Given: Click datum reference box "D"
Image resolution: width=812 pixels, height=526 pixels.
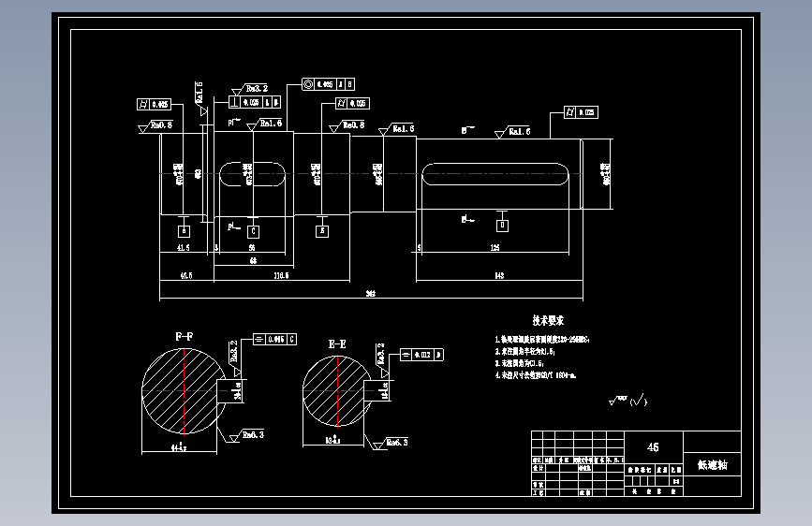Looking at the screenshot, I should [x=502, y=226].
